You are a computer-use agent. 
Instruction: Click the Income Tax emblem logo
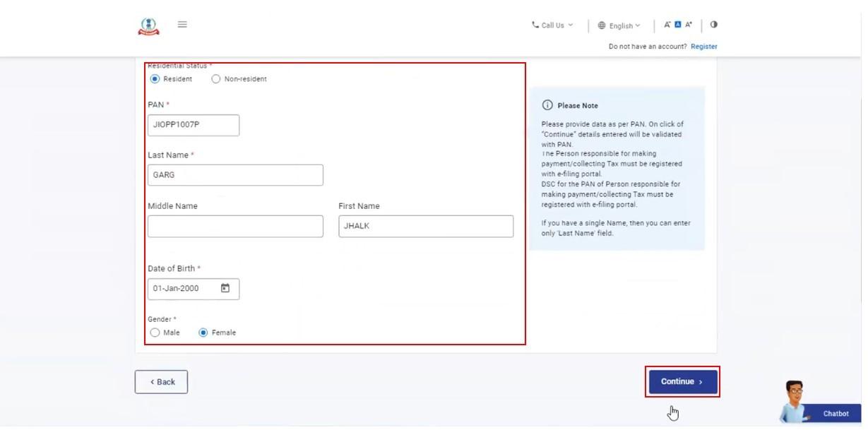coord(148,26)
